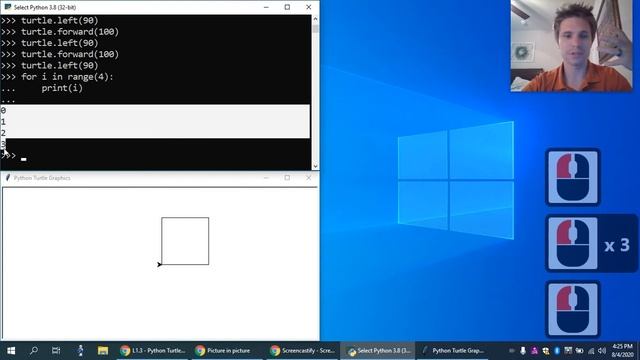
Task: Maximize the Python Turtle Graphics window
Action: [287, 178]
